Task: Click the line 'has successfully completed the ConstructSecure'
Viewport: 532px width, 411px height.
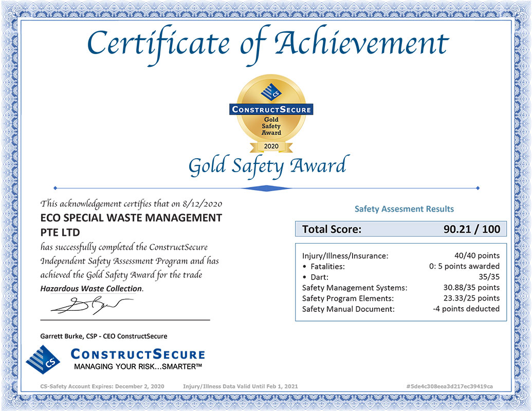Action: tap(124, 247)
